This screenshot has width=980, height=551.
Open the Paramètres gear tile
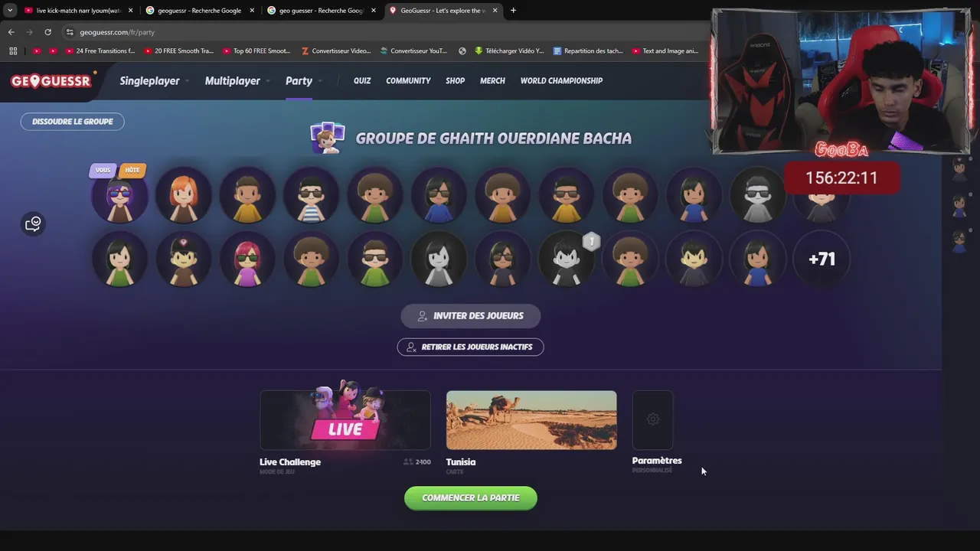point(652,419)
